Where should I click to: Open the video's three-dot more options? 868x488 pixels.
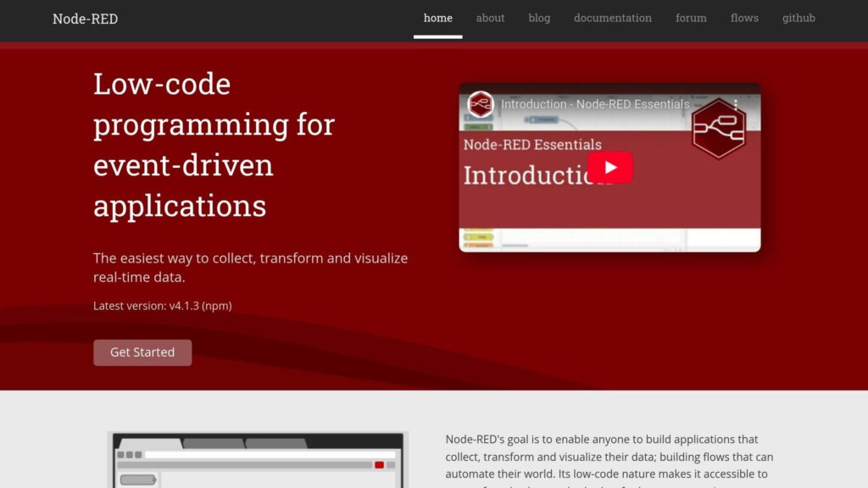click(x=736, y=104)
